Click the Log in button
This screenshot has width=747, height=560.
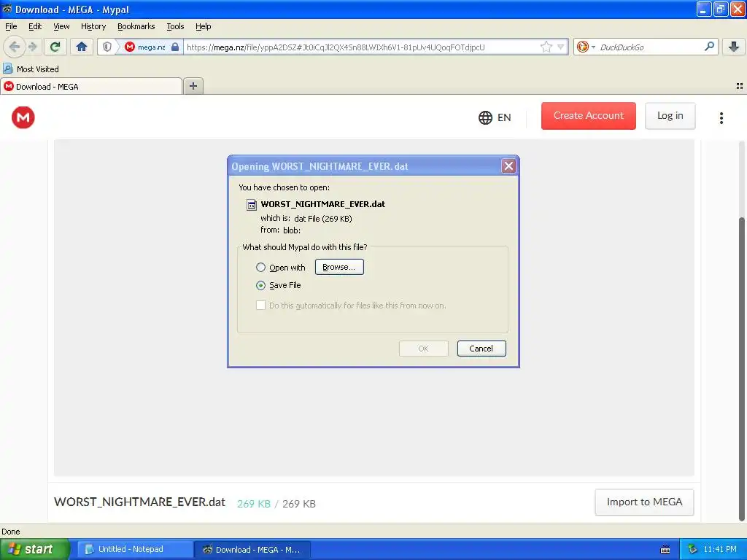(x=670, y=116)
